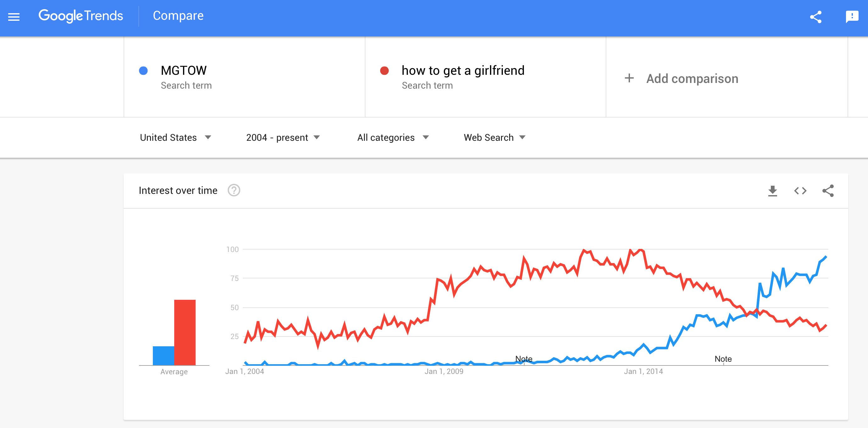
Task: Share the Interest over time chart
Action: tap(828, 191)
